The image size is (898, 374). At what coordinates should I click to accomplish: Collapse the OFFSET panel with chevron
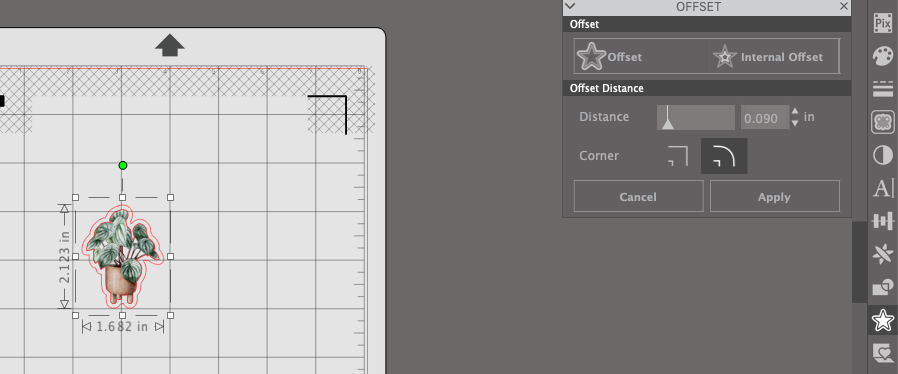click(570, 6)
